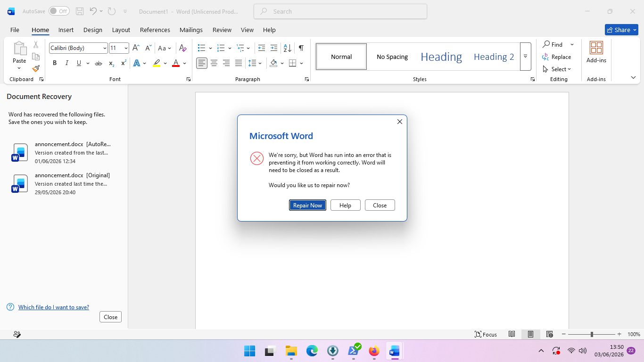This screenshot has width=644, height=362.
Task: Open line spacing dropdown
Action: click(255, 63)
